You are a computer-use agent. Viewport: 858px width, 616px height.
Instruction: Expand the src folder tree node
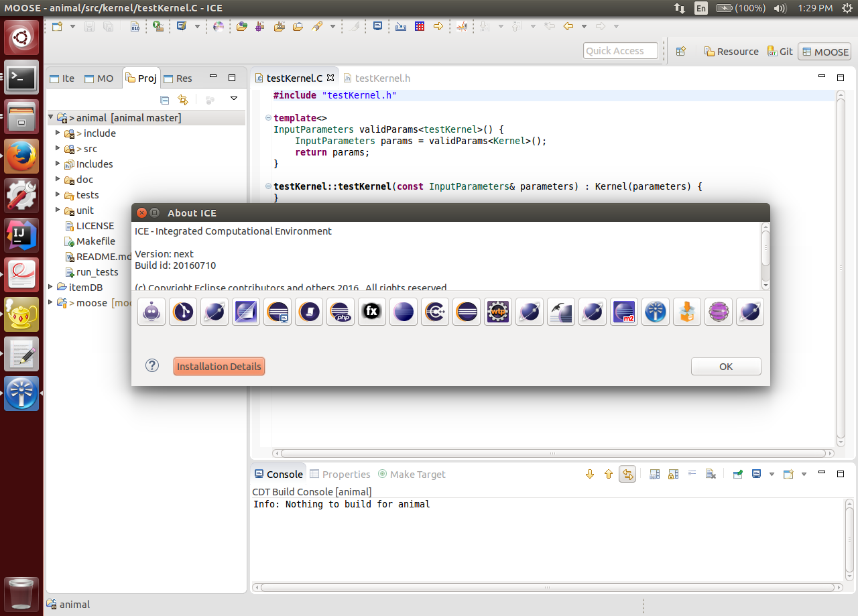pyautogui.click(x=58, y=148)
